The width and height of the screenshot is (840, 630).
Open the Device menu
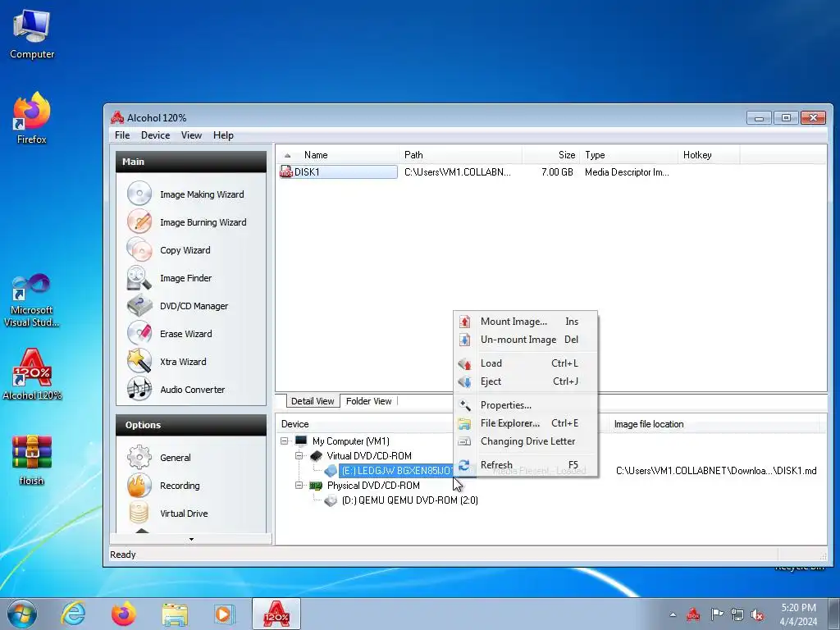pyautogui.click(x=155, y=135)
